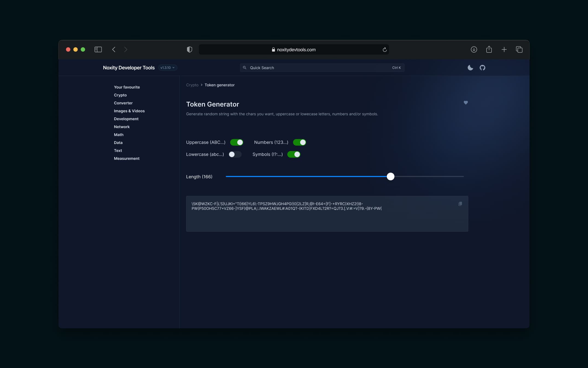
Task: Open the v1.3.10 version dropdown
Action: [x=168, y=67]
